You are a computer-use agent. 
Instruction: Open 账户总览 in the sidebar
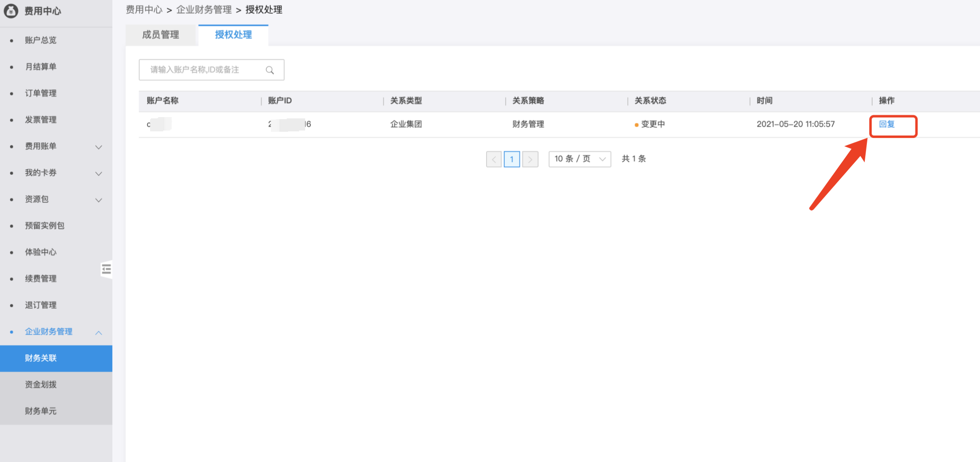pyautogui.click(x=41, y=40)
